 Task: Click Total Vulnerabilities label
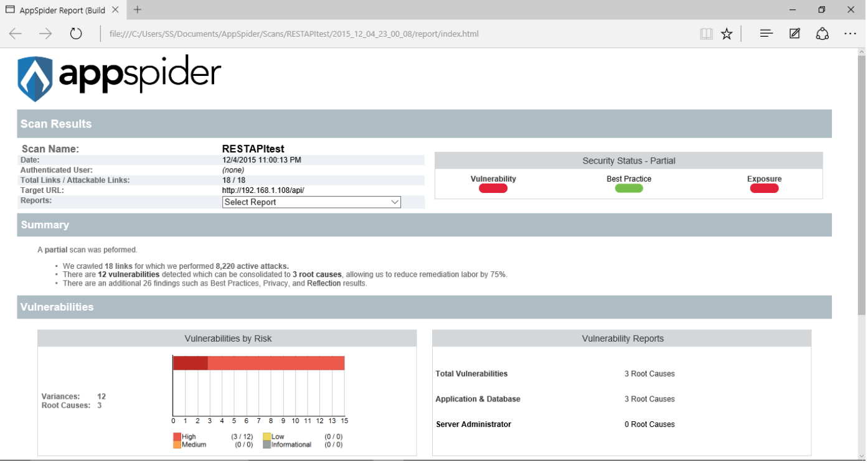471,374
